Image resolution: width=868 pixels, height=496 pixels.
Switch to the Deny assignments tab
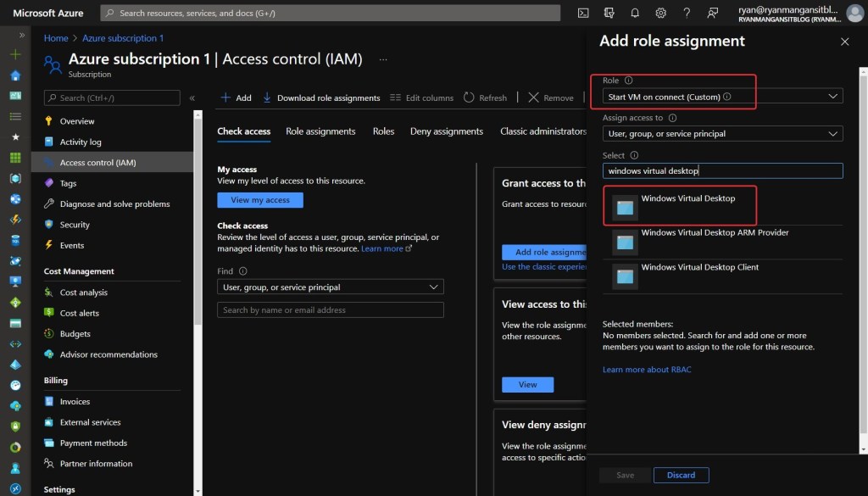[447, 131]
